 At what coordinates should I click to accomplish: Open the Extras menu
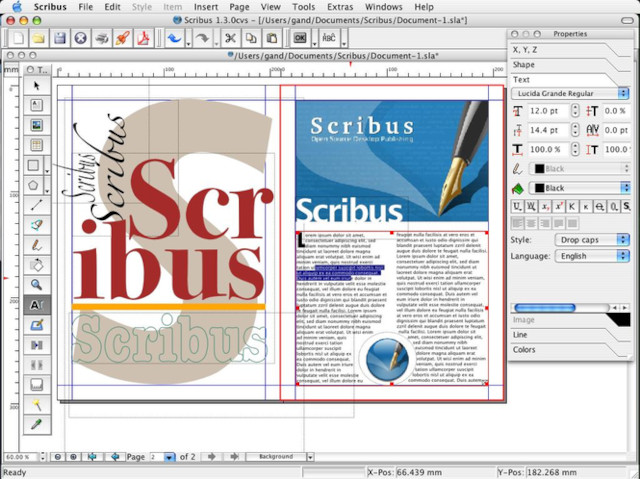pos(340,7)
